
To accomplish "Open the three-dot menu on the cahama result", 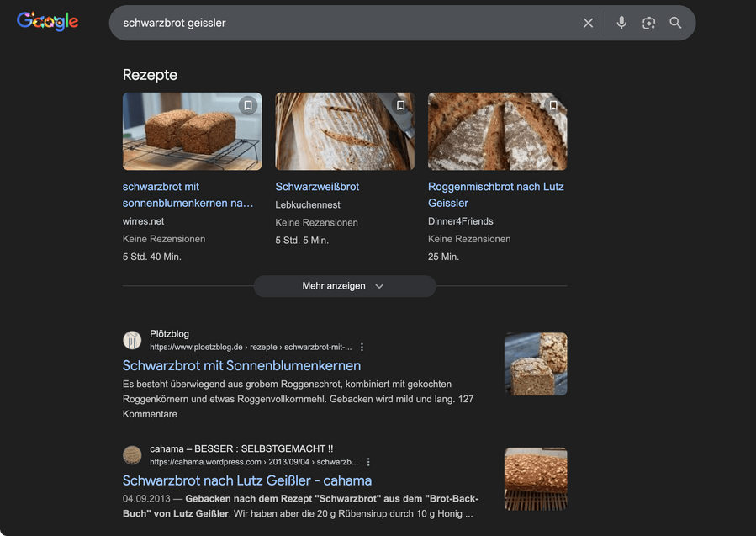I will (x=367, y=461).
